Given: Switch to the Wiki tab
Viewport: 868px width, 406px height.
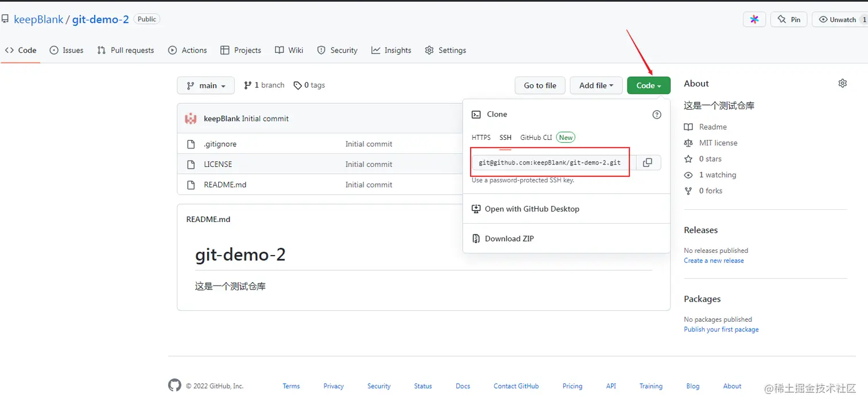Looking at the screenshot, I should pyautogui.click(x=289, y=50).
